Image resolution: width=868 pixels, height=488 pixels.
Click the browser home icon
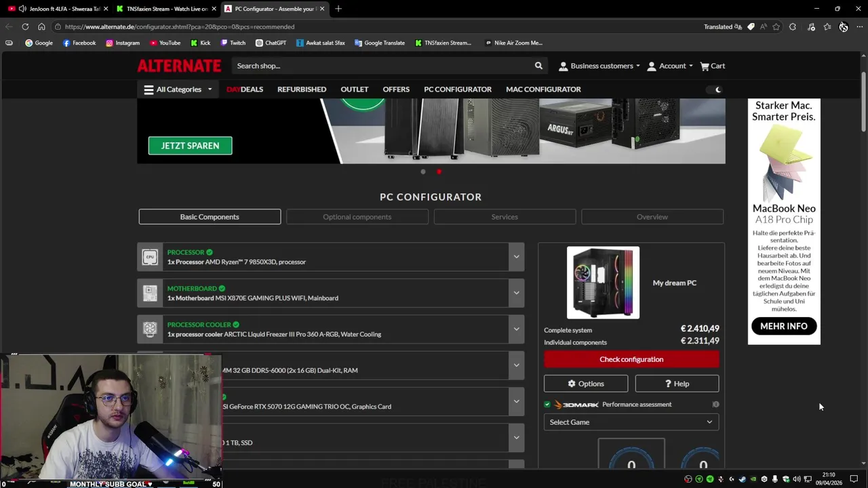pos(41,26)
